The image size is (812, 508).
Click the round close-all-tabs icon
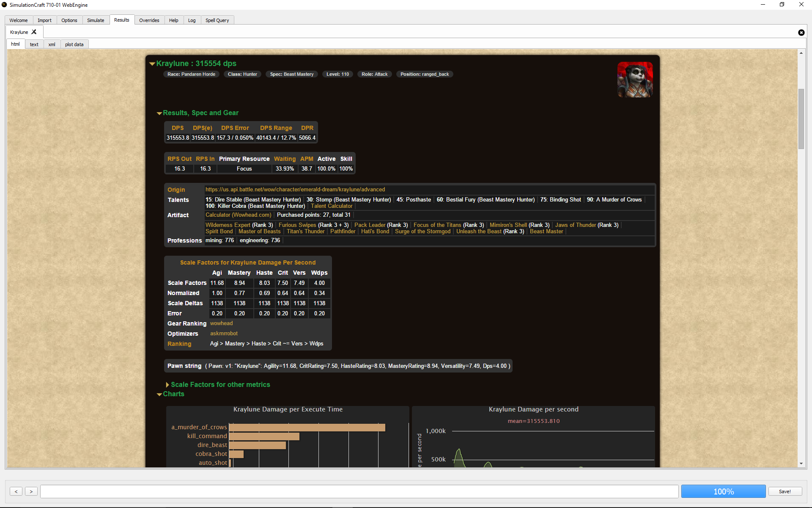801,33
